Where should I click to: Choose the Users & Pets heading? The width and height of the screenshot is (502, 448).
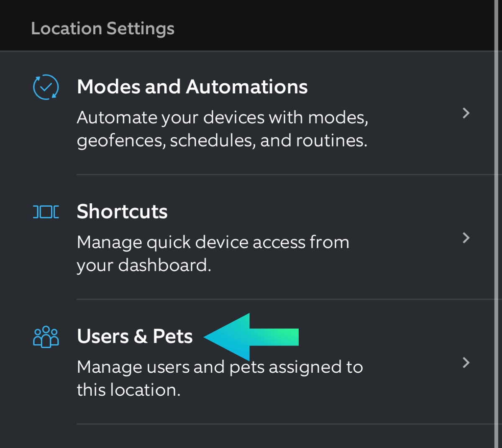[x=135, y=336]
